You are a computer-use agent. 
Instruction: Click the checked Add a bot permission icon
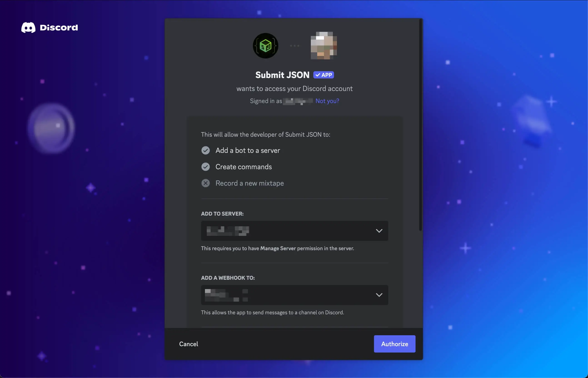click(205, 150)
